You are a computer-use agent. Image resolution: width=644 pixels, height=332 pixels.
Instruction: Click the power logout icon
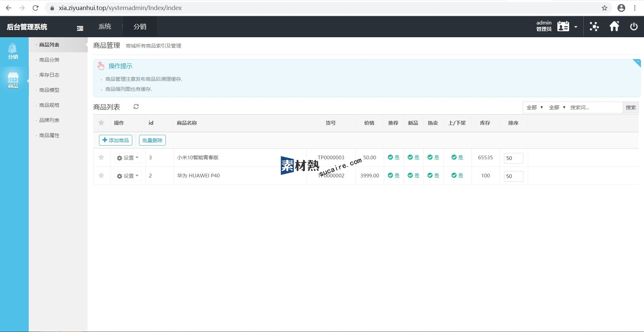tap(634, 26)
